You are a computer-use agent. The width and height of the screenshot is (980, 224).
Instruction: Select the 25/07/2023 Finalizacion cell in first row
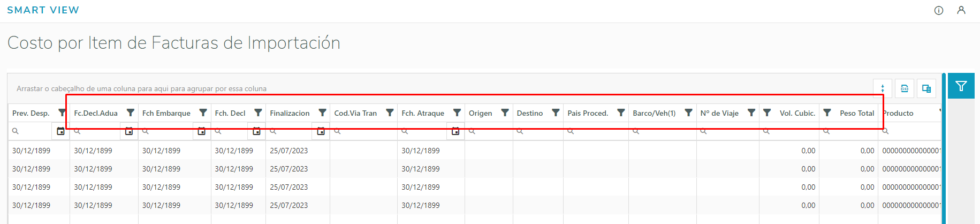(x=289, y=151)
